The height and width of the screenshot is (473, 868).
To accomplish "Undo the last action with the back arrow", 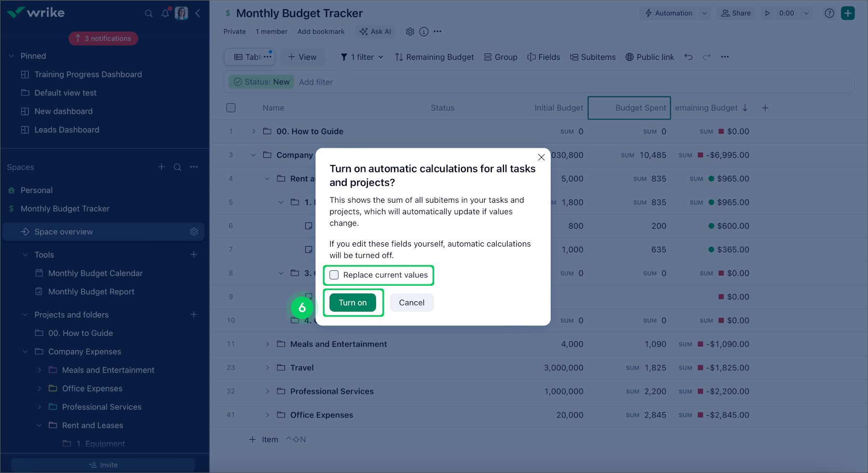I will coord(689,56).
